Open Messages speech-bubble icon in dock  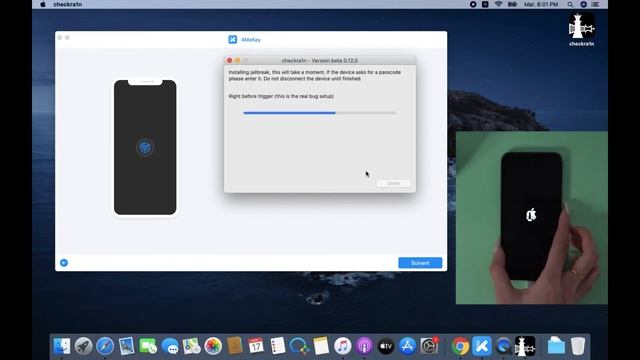click(169, 346)
